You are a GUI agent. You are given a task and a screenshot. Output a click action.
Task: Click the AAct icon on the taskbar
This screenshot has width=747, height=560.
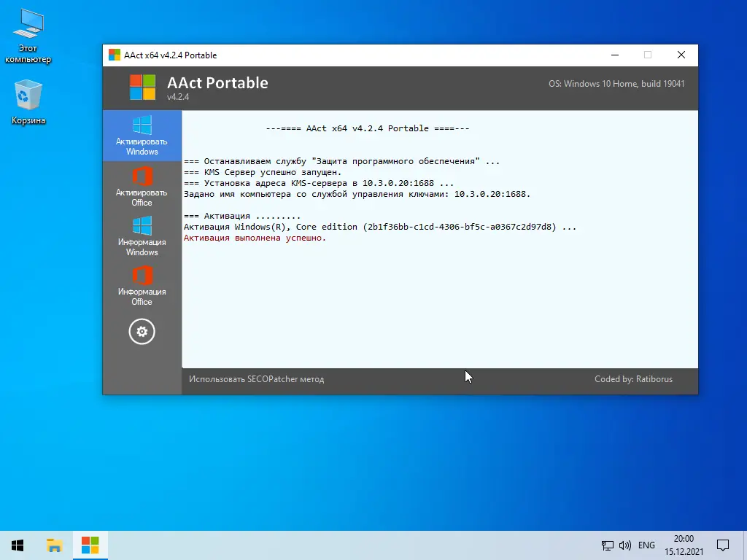pos(90,545)
